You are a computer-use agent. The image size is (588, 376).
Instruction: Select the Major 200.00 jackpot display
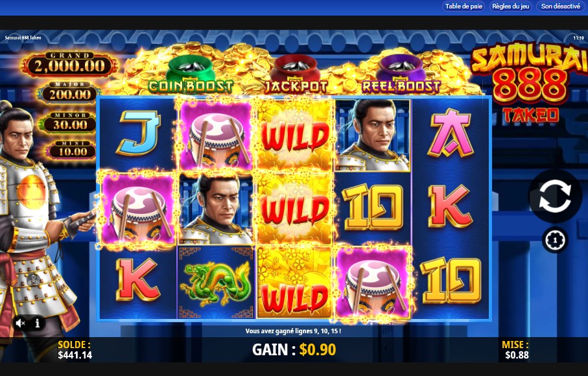point(70,93)
